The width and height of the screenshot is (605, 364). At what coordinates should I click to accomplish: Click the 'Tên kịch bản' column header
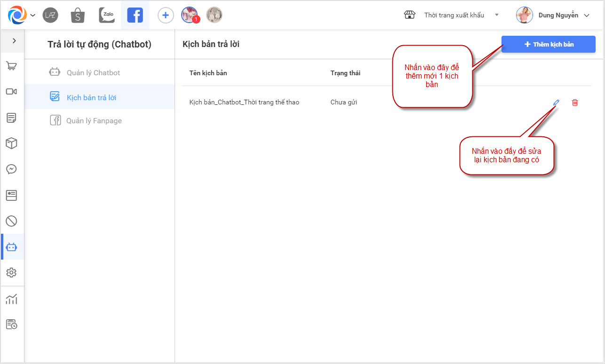tap(208, 73)
